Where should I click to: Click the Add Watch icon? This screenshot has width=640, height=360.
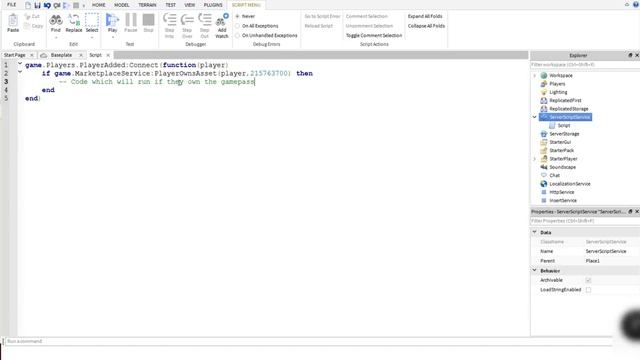pos(222,20)
